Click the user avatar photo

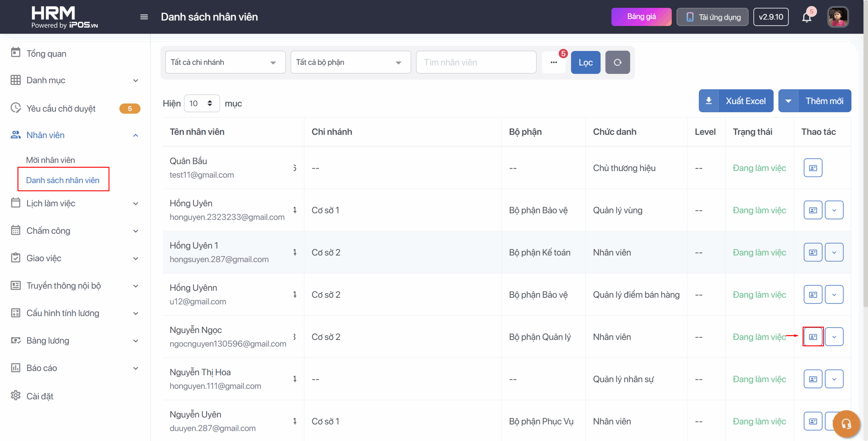[x=837, y=17]
